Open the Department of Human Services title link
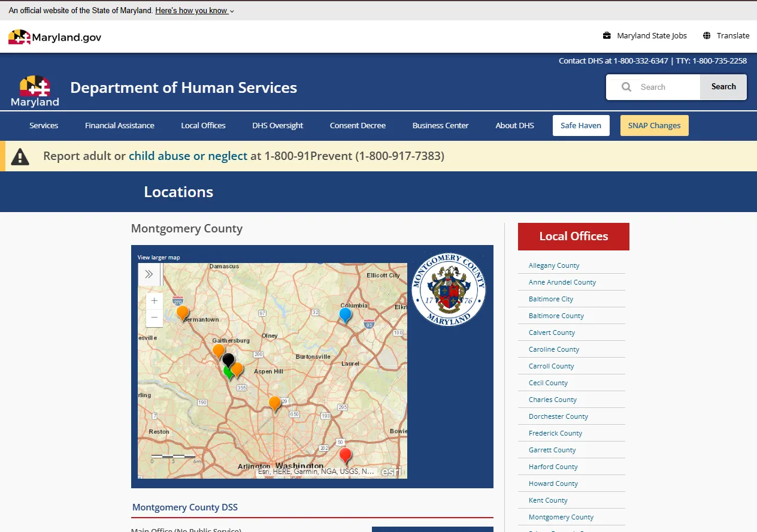The width and height of the screenshot is (757, 532). 183,87
